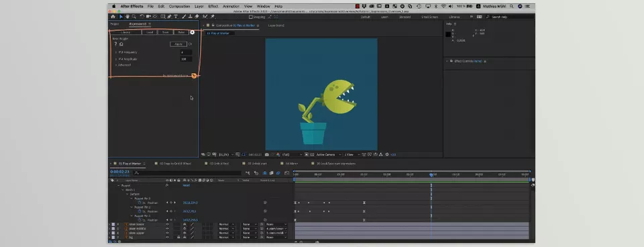Screen dimensions: 644x247
Task: Hide the 'stem lower' layer with its eye
Action: coord(167,224)
